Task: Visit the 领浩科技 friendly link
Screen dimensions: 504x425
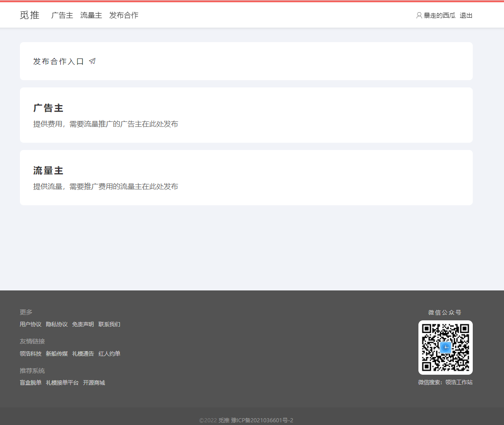Action: 30,354
